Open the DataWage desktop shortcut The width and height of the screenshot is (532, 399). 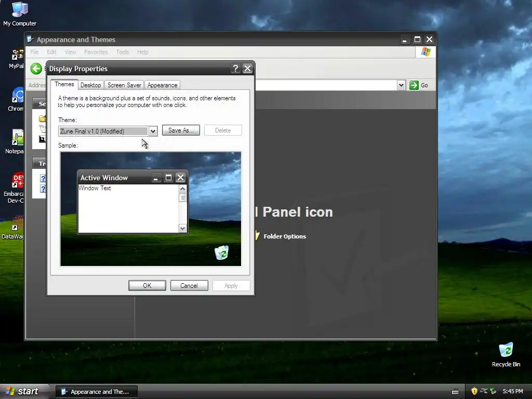pos(14,228)
